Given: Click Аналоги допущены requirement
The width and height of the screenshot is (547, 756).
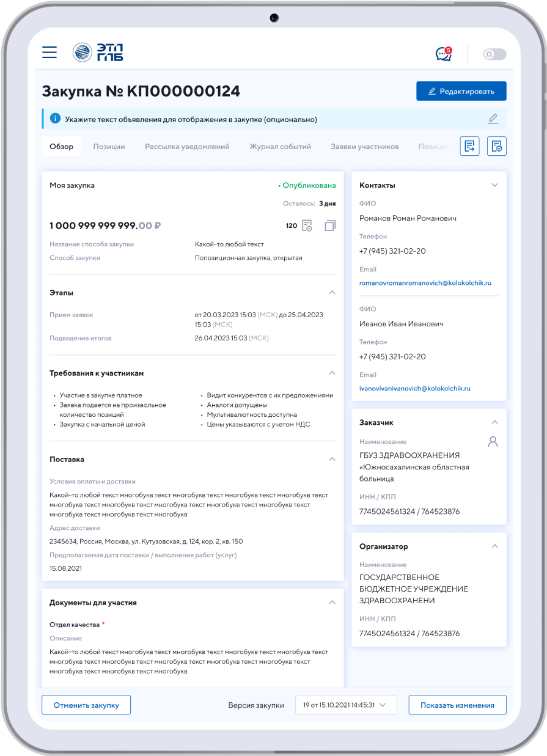Looking at the screenshot, I should pos(237,405).
